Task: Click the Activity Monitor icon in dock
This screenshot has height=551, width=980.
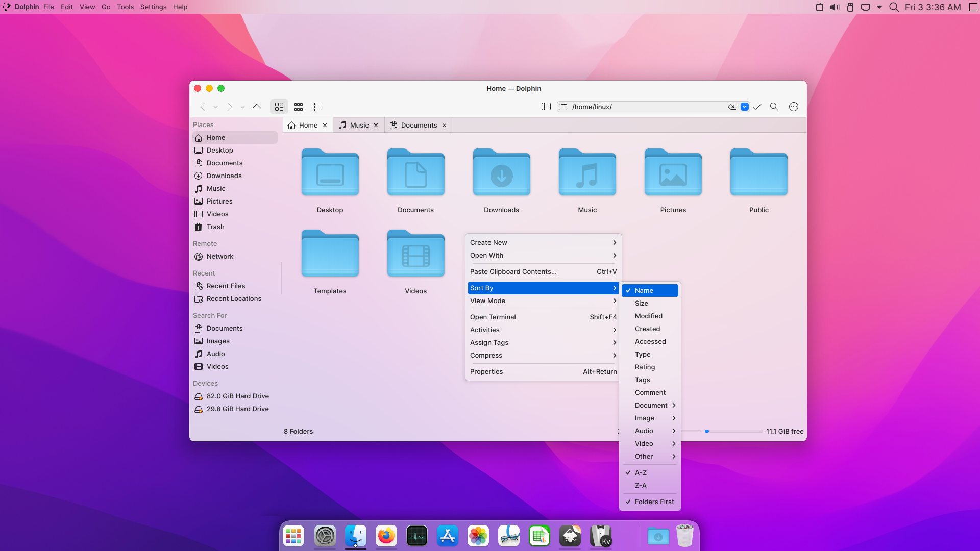Action: pyautogui.click(x=416, y=536)
